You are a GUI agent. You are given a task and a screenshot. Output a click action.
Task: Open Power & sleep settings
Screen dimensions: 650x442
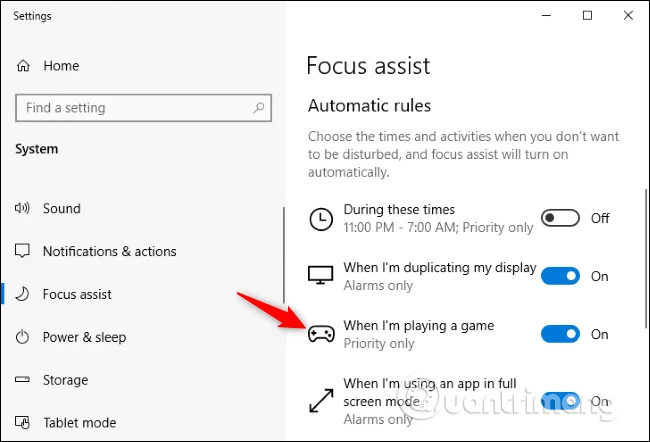pyautogui.click(x=84, y=337)
